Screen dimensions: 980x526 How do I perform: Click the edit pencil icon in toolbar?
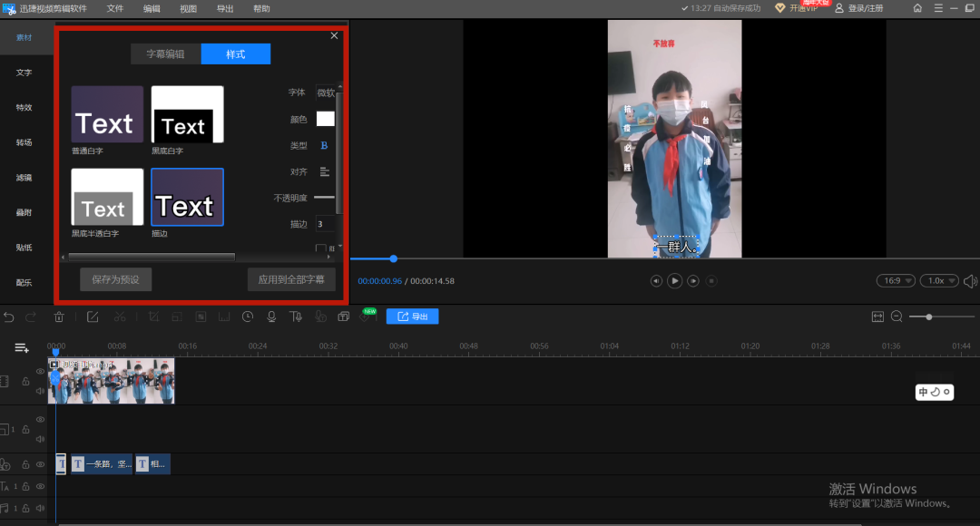tap(93, 317)
